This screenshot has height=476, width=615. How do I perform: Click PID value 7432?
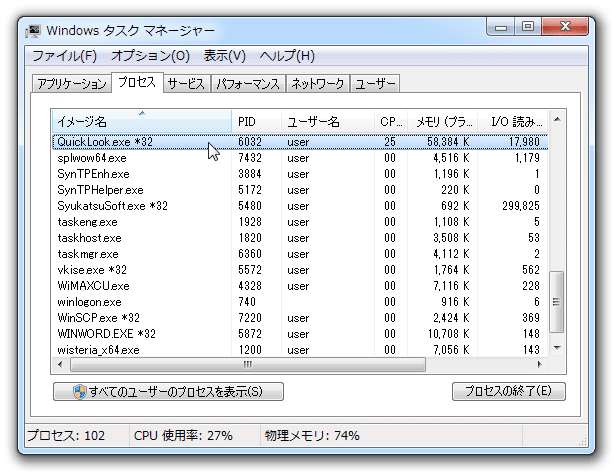point(250,158)
